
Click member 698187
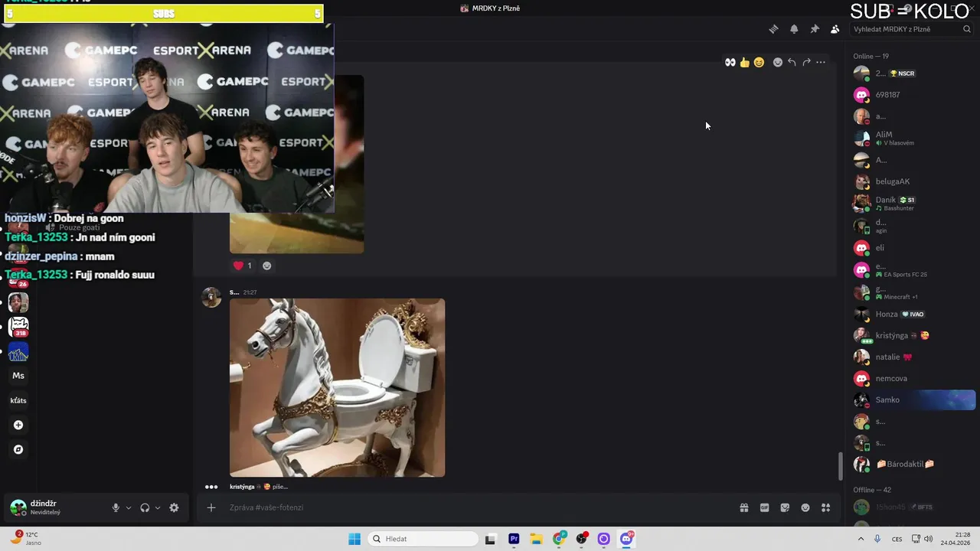tap(914, 95)
